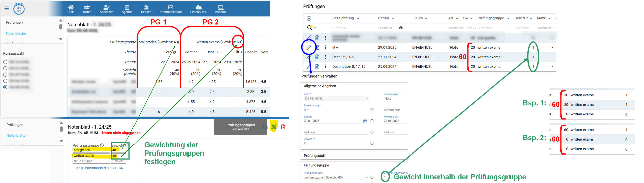Open the date picker in Datum field
Image resolution: width=644 pixels, height=183 pixels.
(x=365, y=121)
